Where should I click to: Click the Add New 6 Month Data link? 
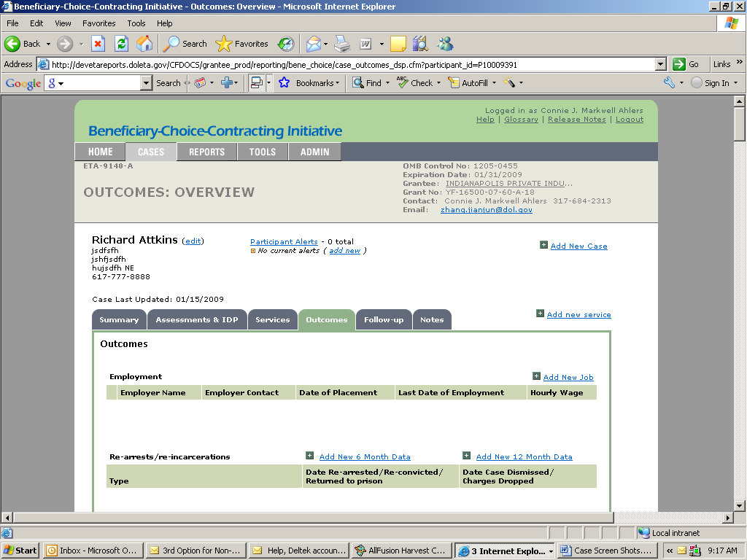coord(365,456)
